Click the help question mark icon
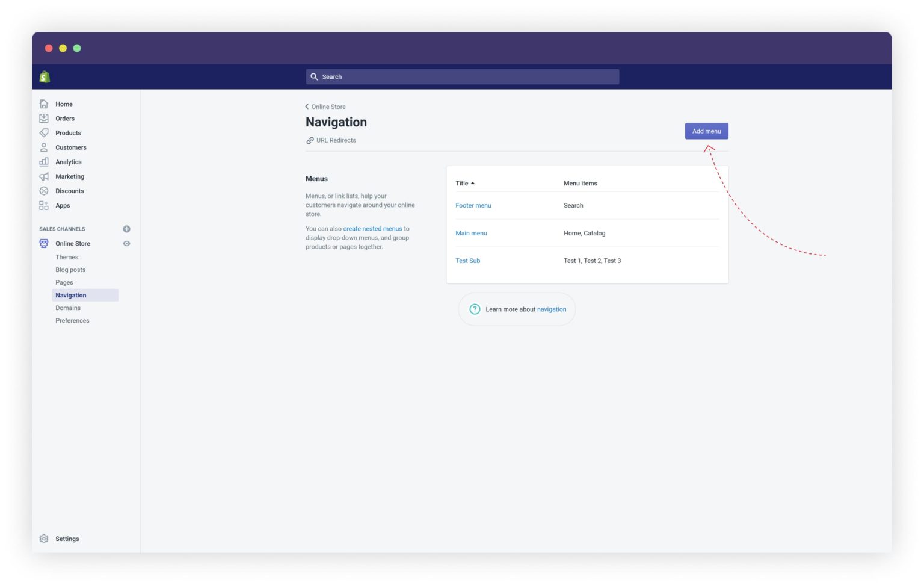 tap(475, 309)
